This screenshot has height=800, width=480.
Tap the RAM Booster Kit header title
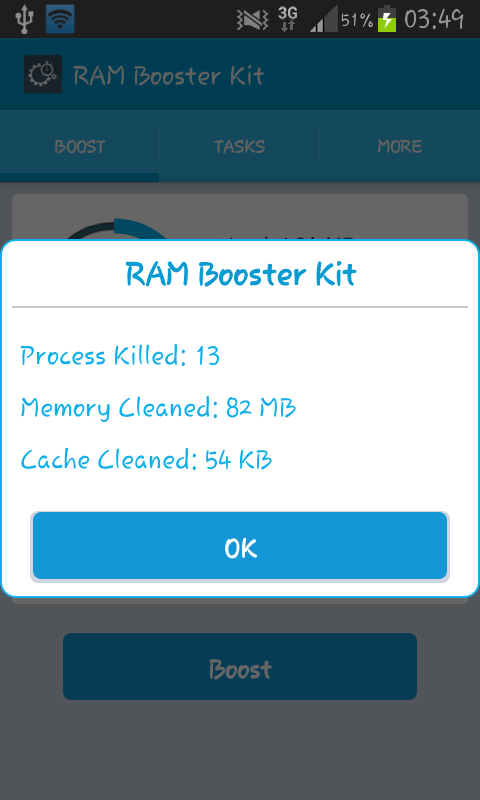(x=169, y=76)
